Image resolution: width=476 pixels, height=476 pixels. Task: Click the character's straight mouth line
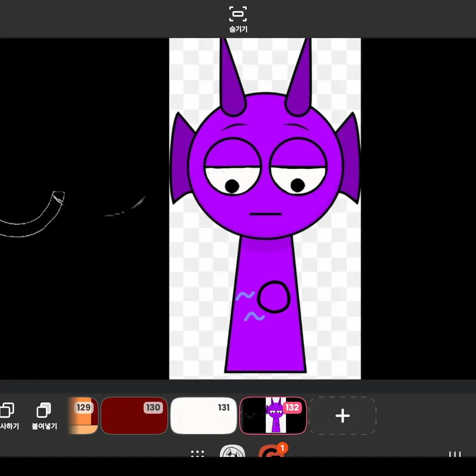coord(265,214)
